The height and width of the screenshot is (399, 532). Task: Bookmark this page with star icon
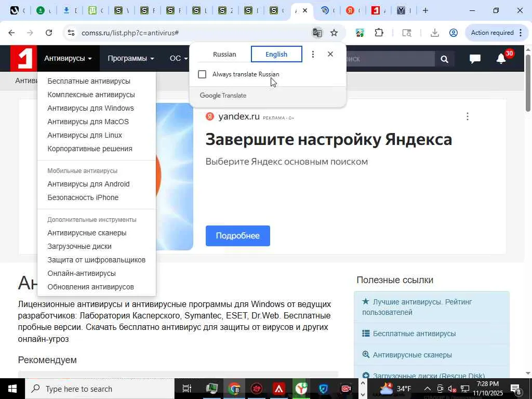click(x=334, y=33)
